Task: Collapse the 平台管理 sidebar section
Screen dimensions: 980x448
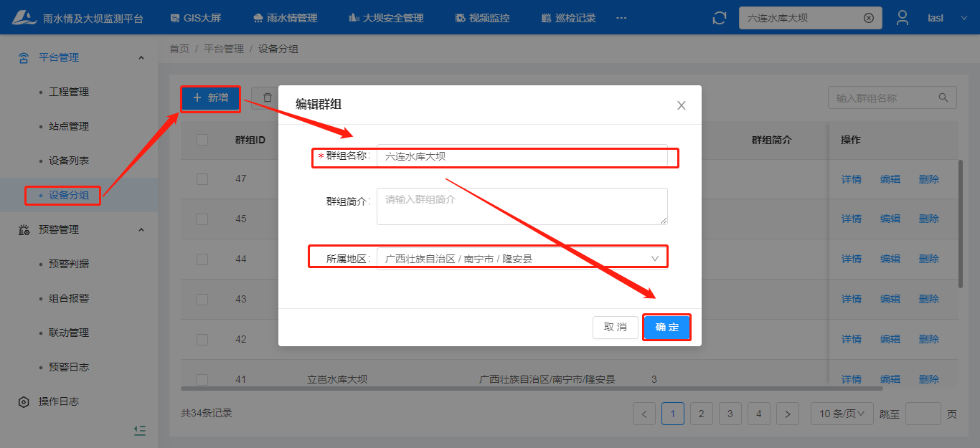Action: click(141, 57)
